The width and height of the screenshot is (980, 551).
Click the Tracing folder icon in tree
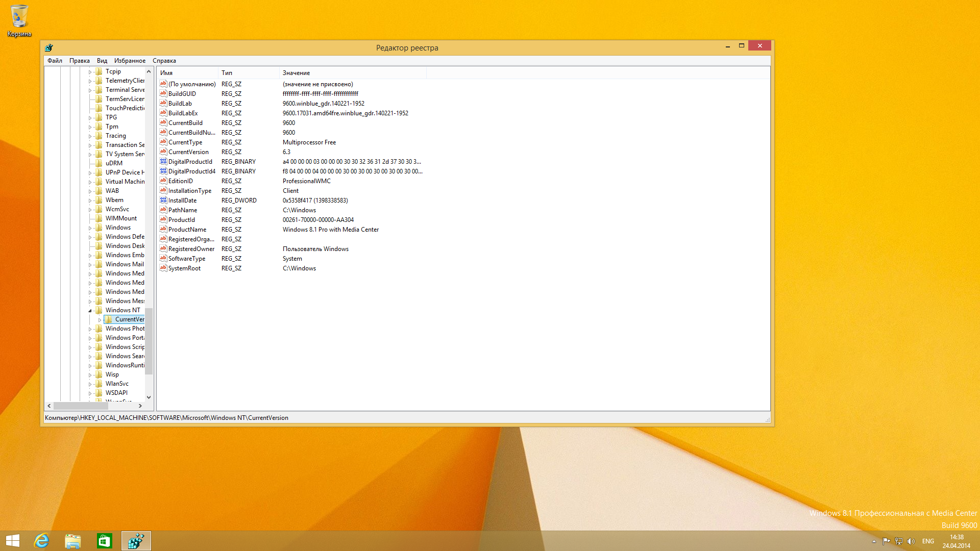click(x=99, y=136)
